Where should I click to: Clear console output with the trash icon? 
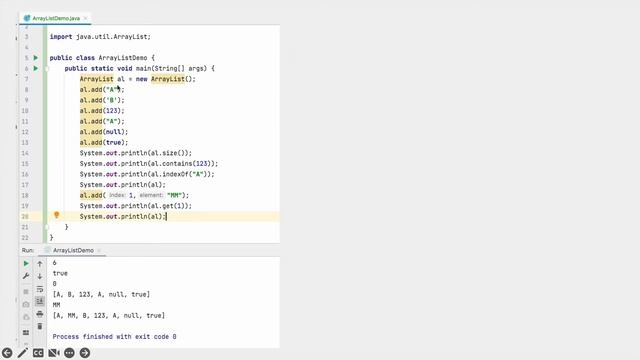click(40, 326)
